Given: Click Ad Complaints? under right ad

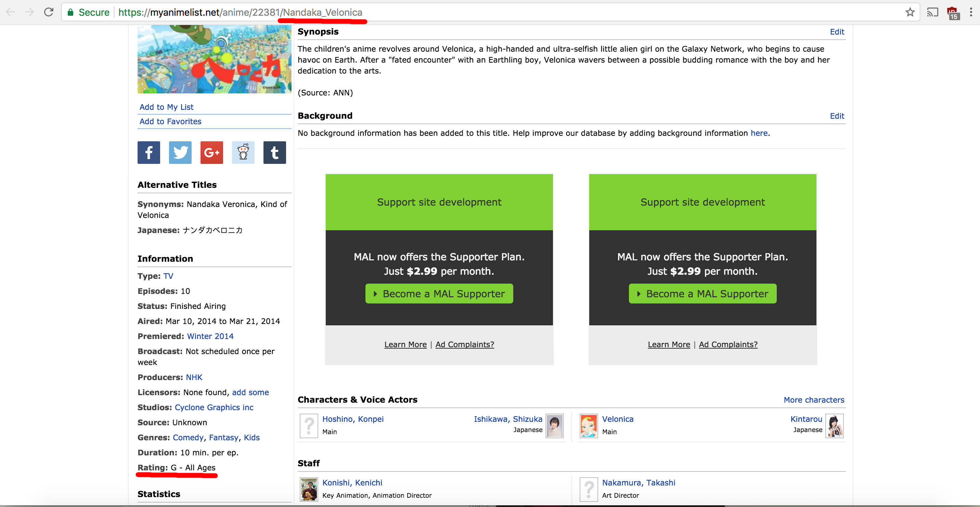Looking at the screenshot, I should (x=728, y=344).
